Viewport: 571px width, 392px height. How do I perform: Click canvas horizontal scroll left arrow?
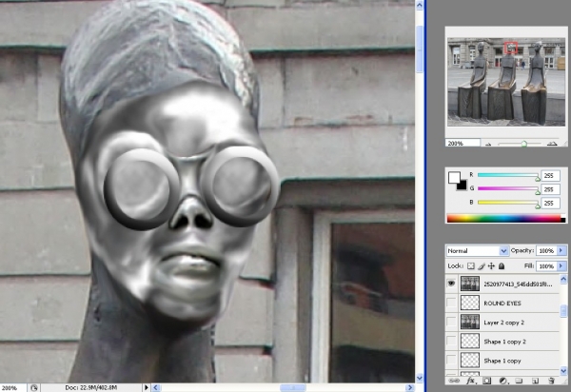coord(156,387)
